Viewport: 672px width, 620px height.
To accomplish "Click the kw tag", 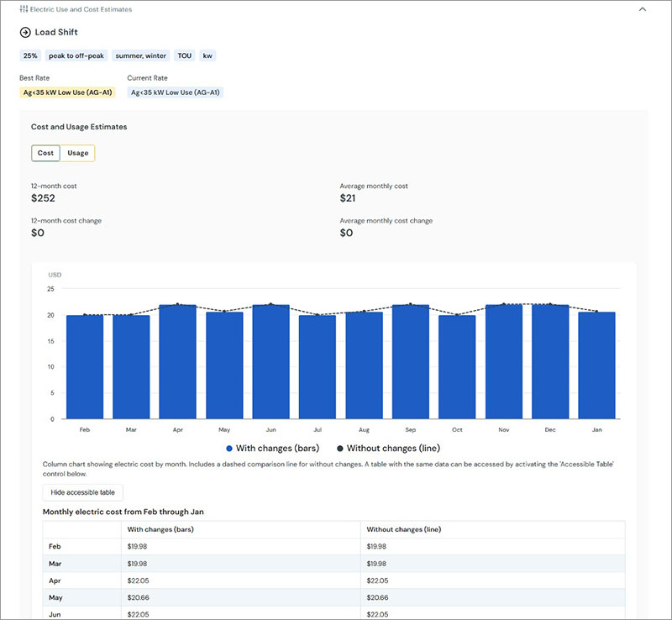I will (x=206, y=55).
